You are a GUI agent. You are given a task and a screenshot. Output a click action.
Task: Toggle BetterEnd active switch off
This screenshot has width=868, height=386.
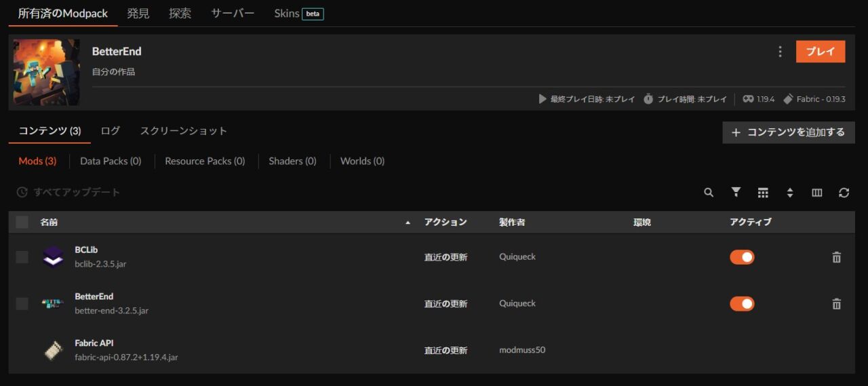pos(742,304)
